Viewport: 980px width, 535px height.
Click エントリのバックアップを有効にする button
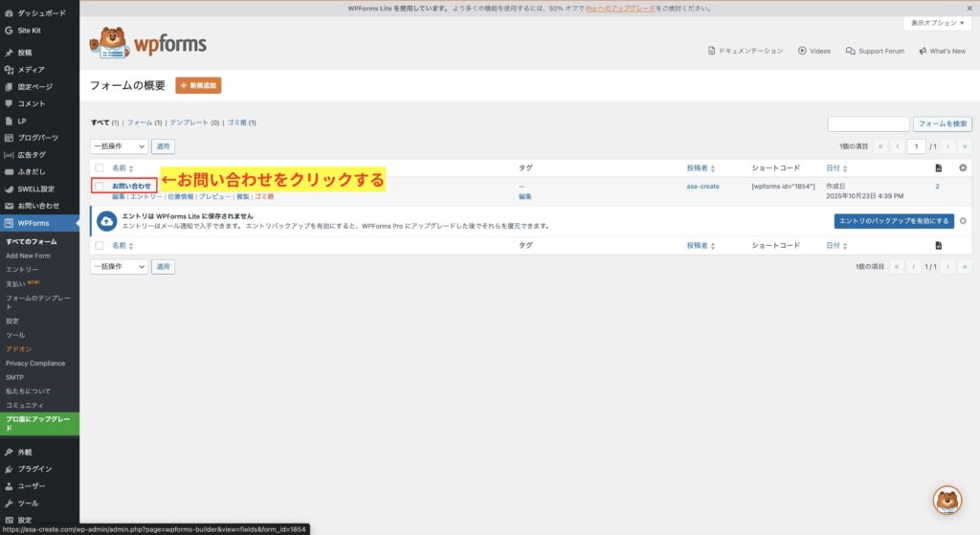(893, 221)
